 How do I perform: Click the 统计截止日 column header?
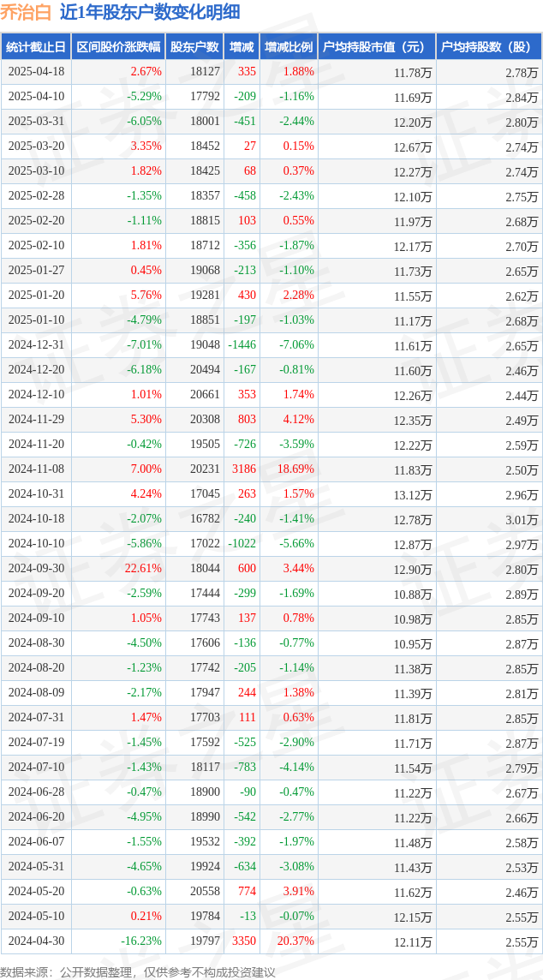[x=36, y=47]
